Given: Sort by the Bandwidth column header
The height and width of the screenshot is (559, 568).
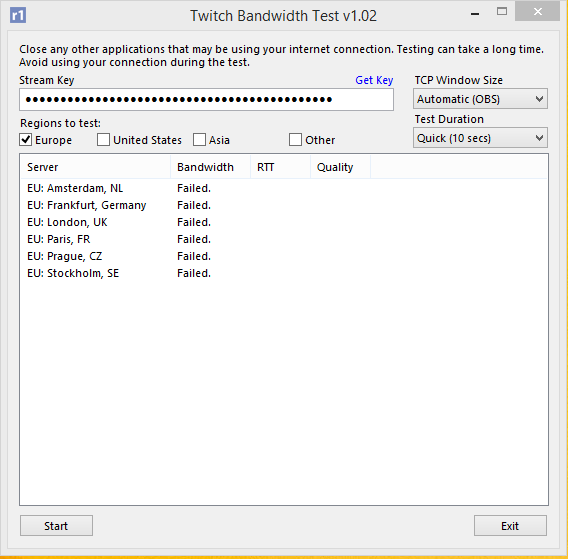Looking at the screenshot, I should click(x=210, y=167).
